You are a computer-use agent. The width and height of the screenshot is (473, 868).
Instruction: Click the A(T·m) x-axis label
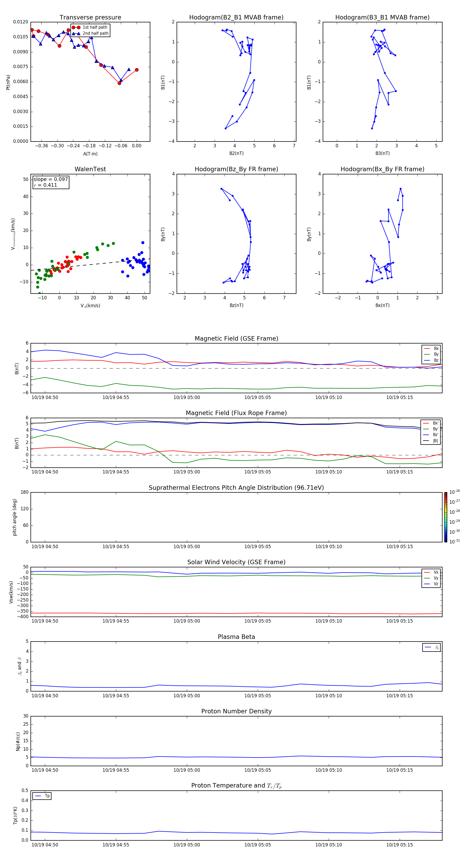90,154
